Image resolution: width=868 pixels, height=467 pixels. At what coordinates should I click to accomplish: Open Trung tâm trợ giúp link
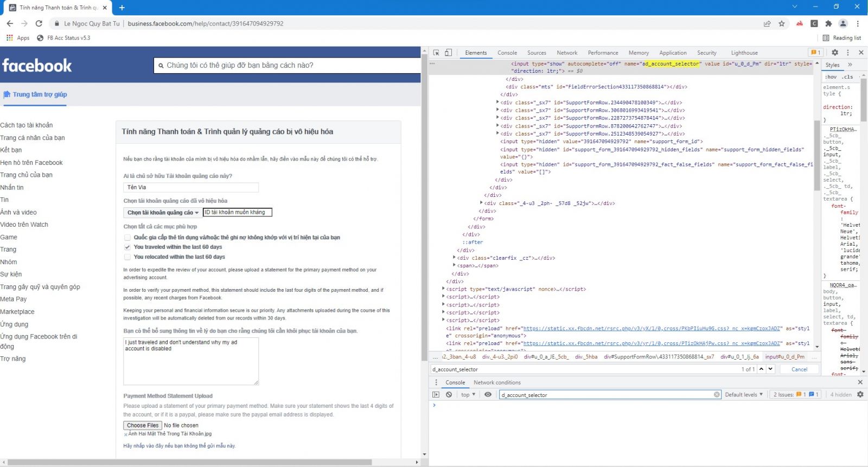coord(35,94)
